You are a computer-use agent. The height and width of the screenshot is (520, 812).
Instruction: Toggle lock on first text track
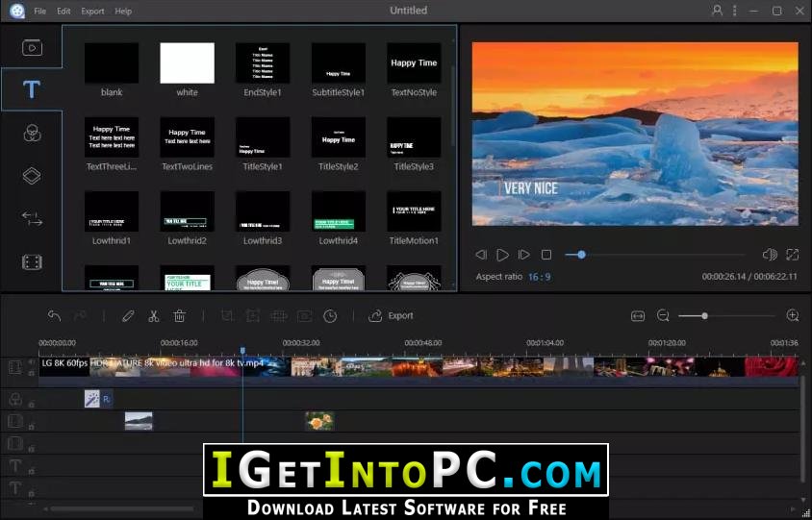[31, 471]
